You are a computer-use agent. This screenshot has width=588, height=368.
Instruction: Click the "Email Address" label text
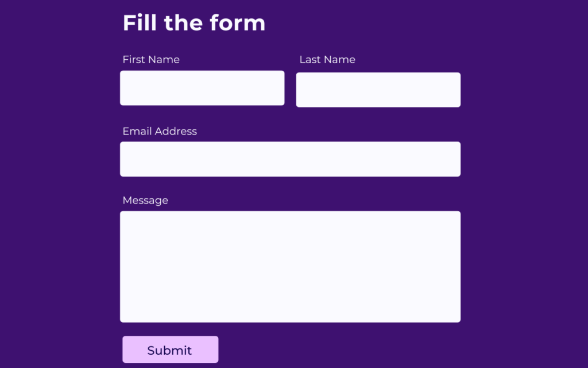(x=160, y=131)
